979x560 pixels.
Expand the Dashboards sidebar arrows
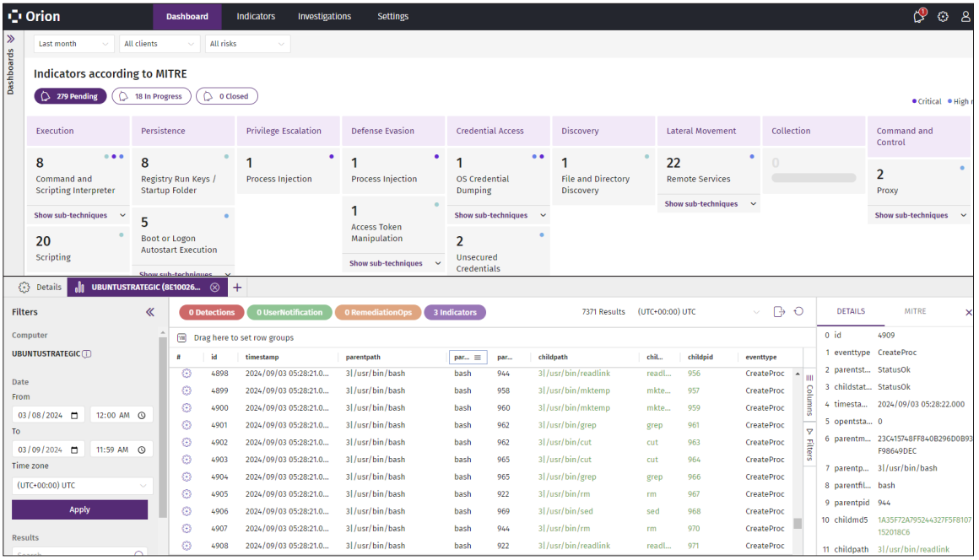(11, 39)
